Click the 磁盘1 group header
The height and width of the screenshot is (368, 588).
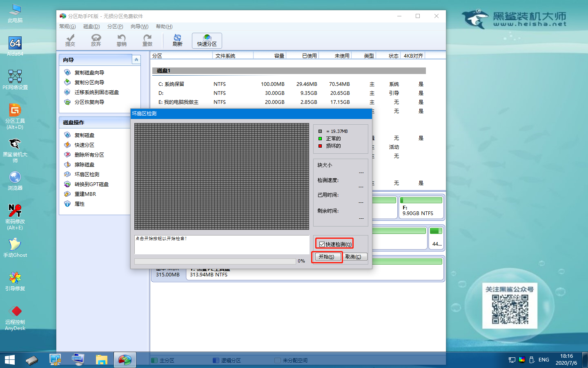289,71
